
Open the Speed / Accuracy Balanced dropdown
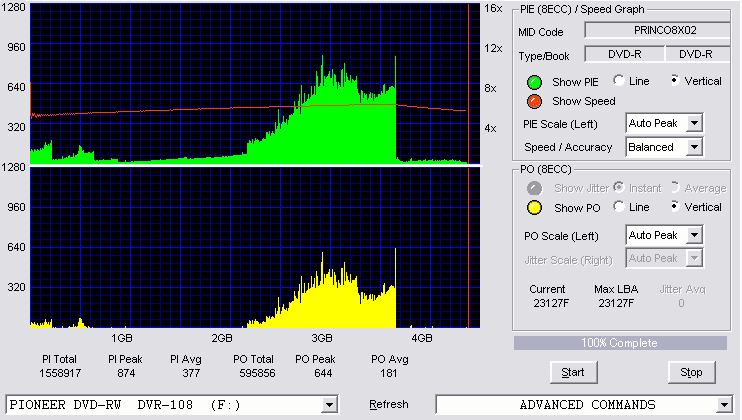point(694,147)
